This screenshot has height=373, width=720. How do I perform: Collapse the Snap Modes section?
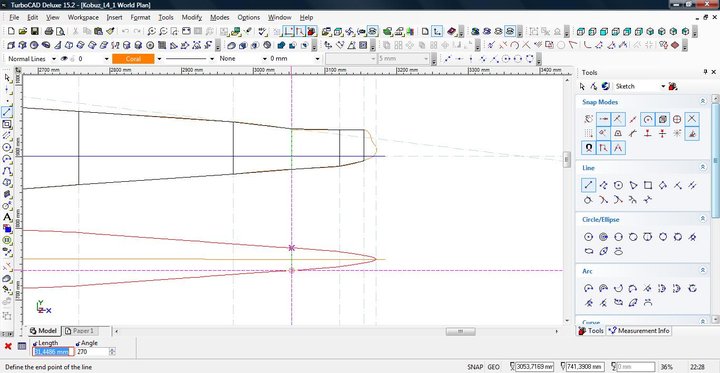pos(702,102)
